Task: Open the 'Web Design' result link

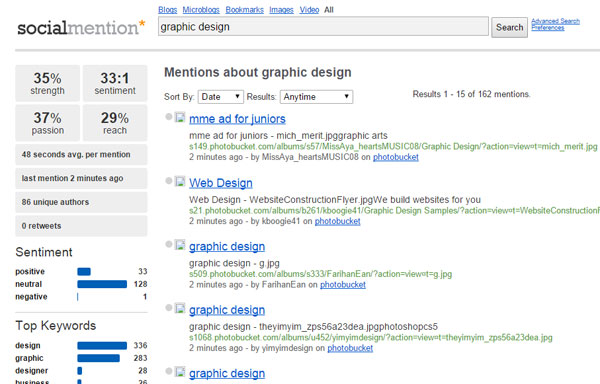Action: [221, 183]
